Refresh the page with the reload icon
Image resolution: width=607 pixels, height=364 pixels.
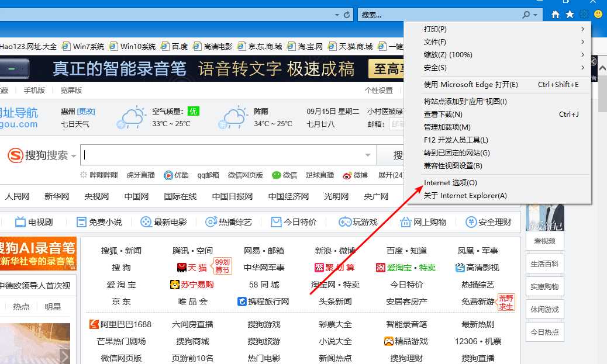(347, 14)
